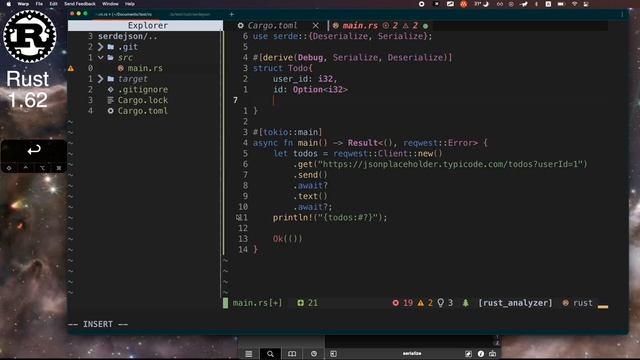Image resolution: width=640 pixels, height=360 pixels.
Task: Click the list icon in bottom toolbar
Action: click(249, 353)
